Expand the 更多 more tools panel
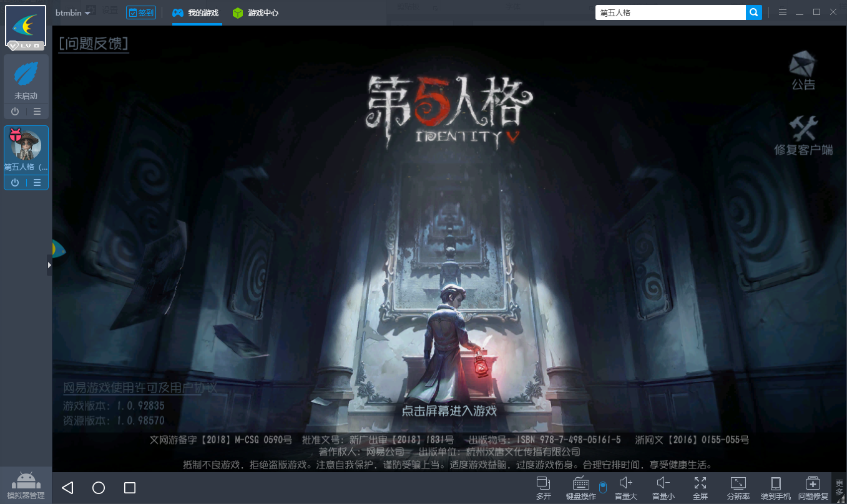 click(840, 487)
